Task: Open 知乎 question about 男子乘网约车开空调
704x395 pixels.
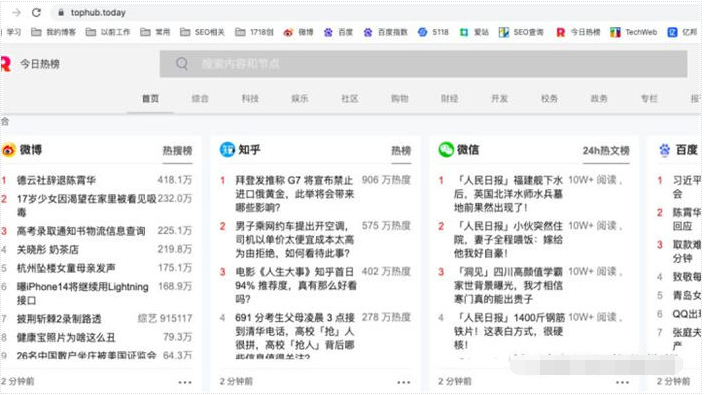Action: tap(295, 240)
